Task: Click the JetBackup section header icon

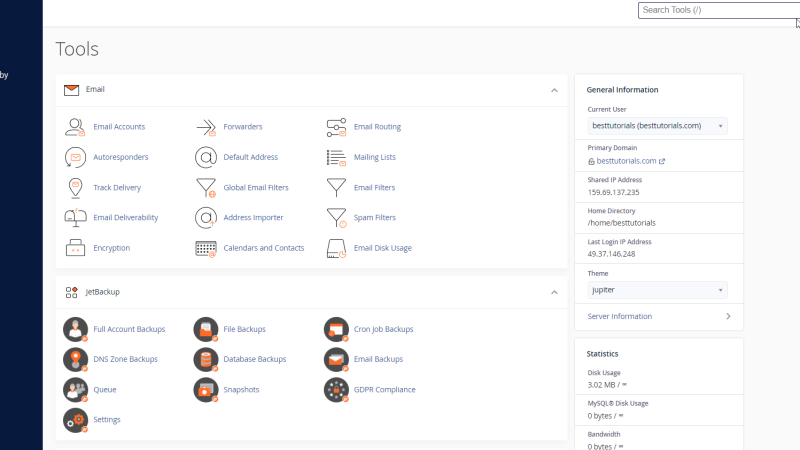Action: pyautogui.click(x=71, y=292)
